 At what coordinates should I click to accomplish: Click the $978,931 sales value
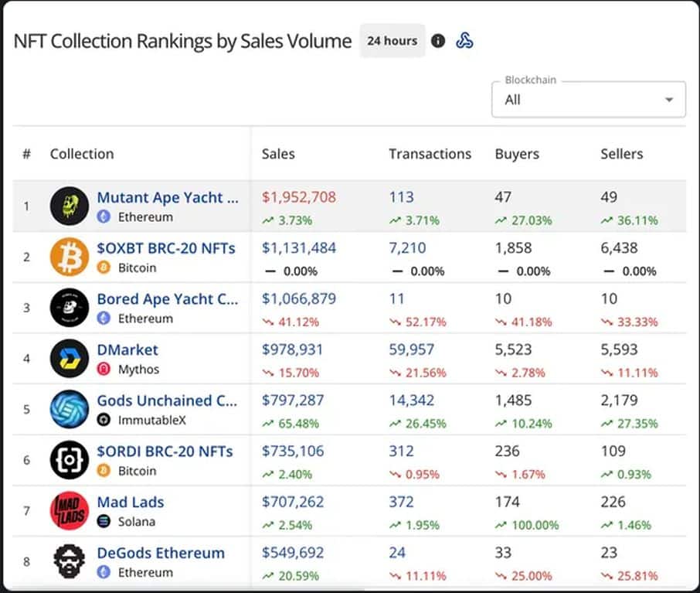292,349
